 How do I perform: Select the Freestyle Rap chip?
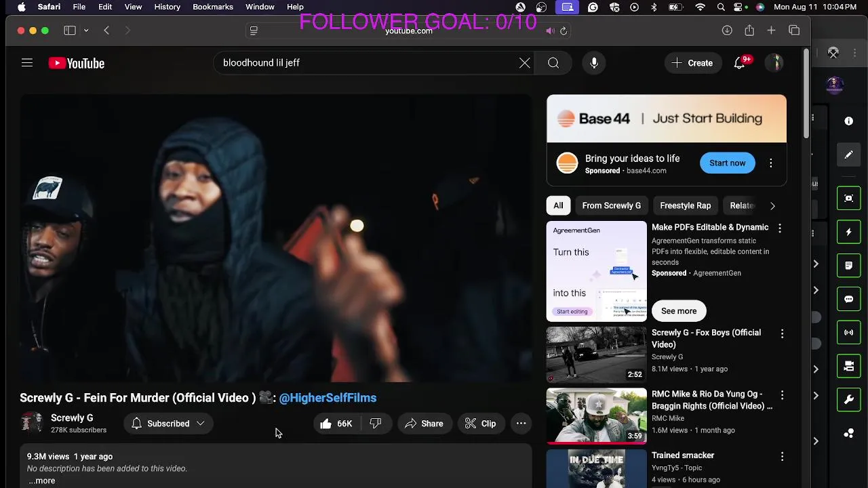686,205
